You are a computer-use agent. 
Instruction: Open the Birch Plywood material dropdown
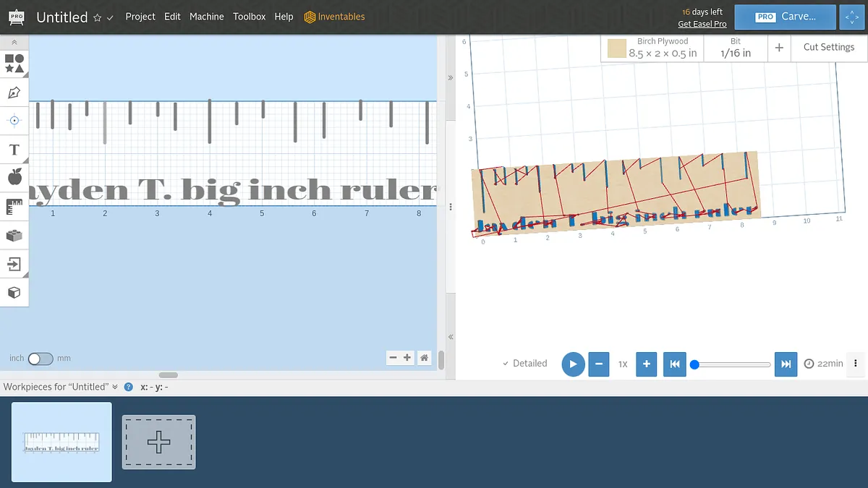pos(652,48)
